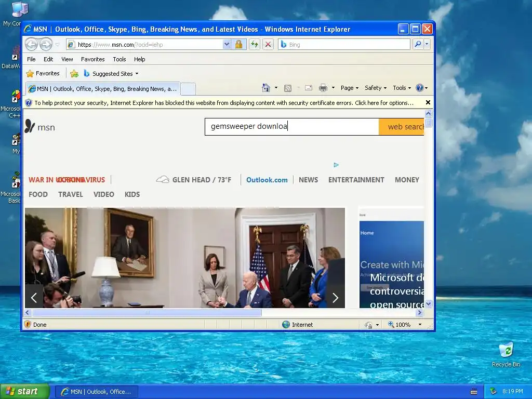Open the TRAVEL navigation link
Image resolution: width=532 pixels, height=399 pixels.
pyautogui.click(x=71, y=194)
